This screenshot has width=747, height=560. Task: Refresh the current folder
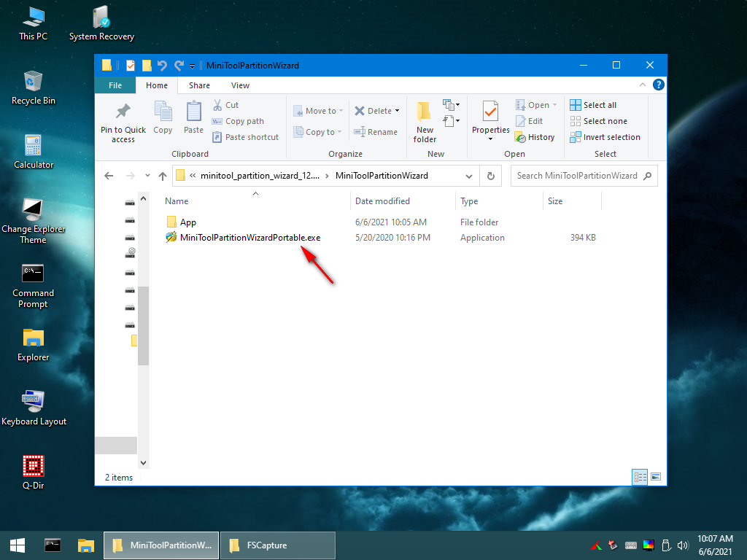point(491,176)
